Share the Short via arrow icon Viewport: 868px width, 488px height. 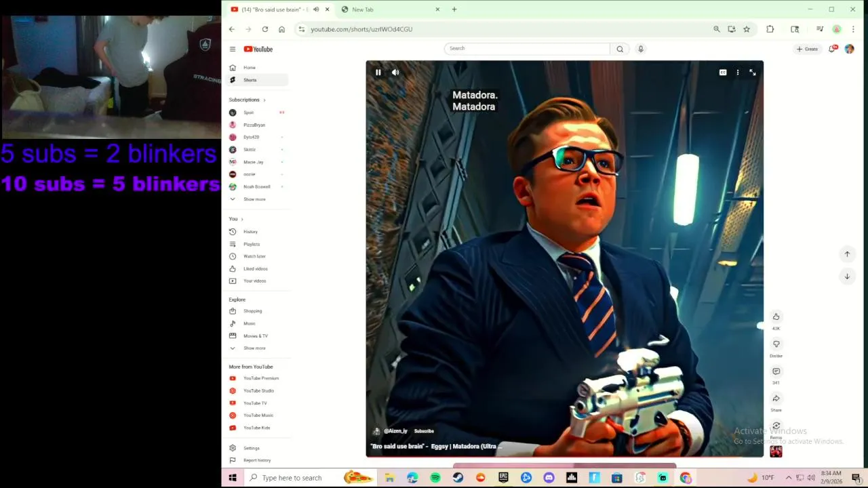click(x=776, y=399)
